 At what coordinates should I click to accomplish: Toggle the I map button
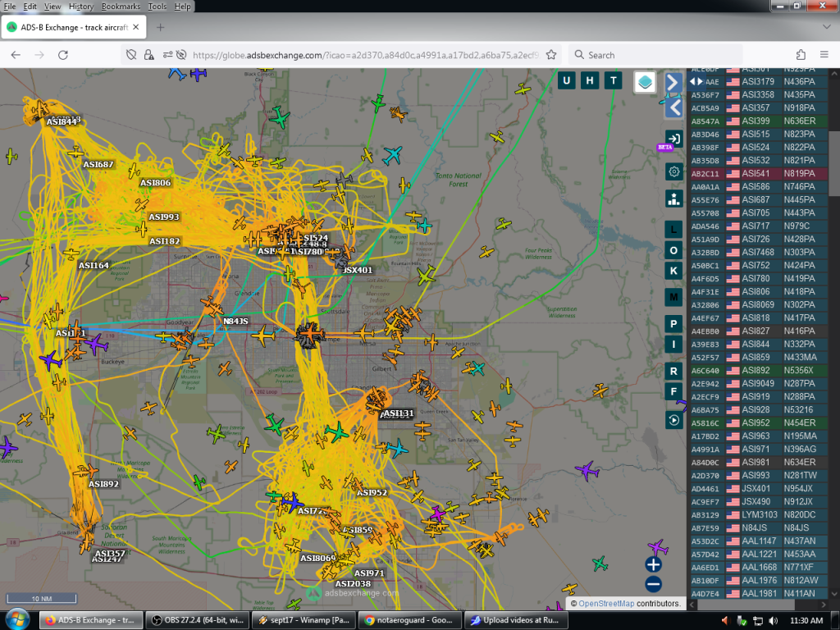pyautogui.click(x=673, y=345)
